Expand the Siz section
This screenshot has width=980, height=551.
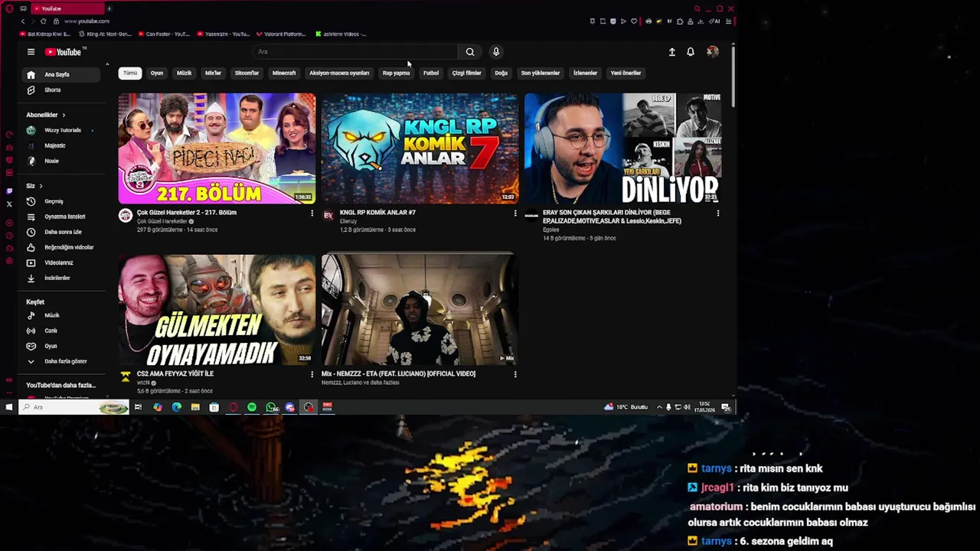34,186
